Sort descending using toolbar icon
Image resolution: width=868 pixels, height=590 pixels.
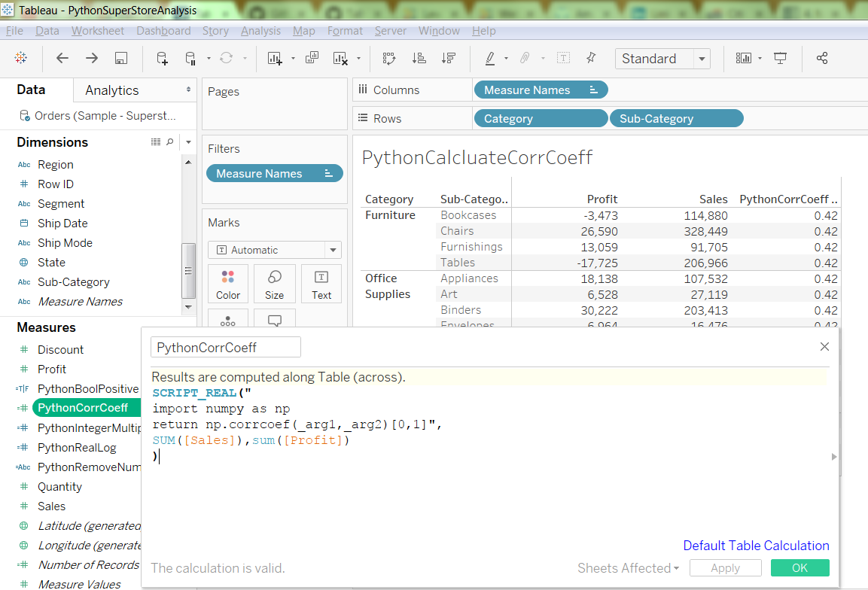pyautogui.click(x=449, y=59)
